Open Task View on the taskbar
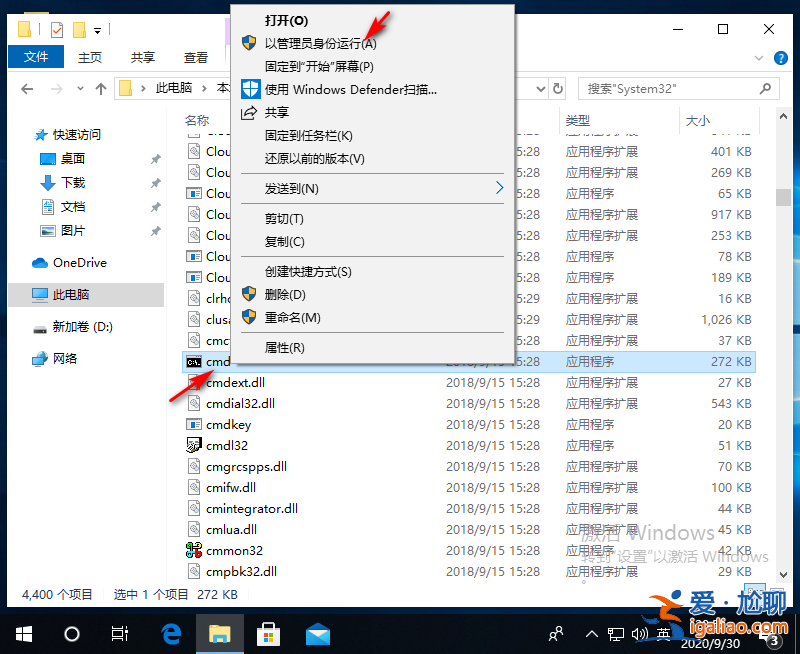 [119, 634]
